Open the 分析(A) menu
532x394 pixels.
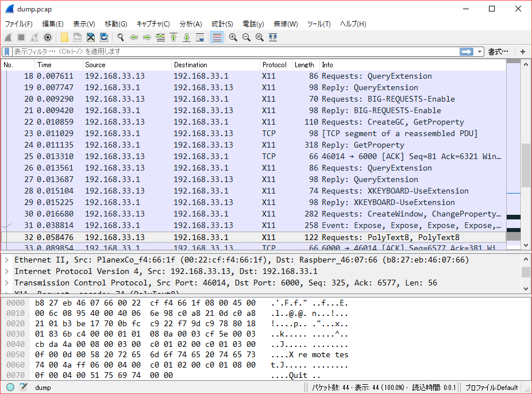click(191, 24)
